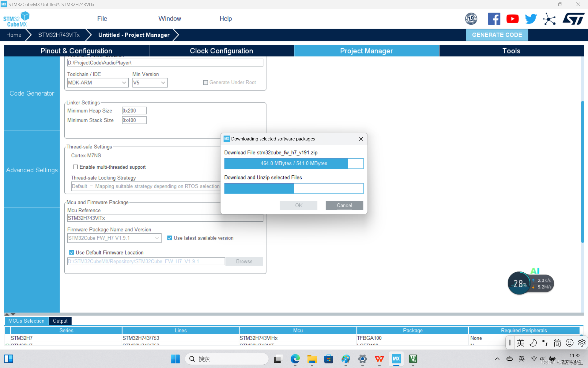Click the Minimum Heap Size field
588x368 pixels.
click(x=134, y=111)
